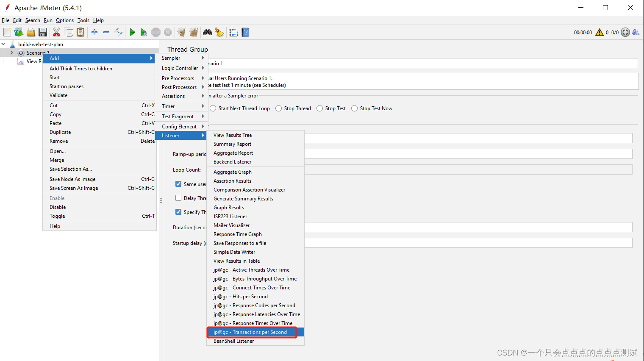Expand the Pre Processors submenu
Screen dimensions: 644x361
point(182,78)
